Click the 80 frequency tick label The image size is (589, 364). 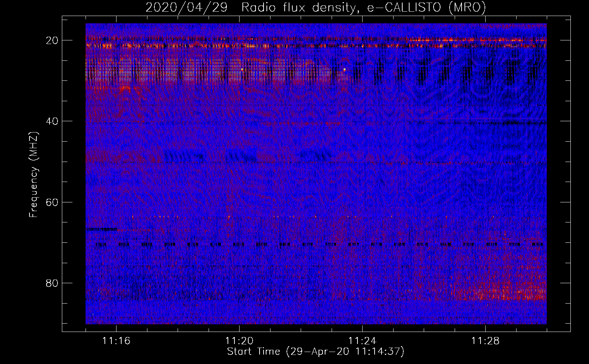pyautogui.click(x=52, y=283)
